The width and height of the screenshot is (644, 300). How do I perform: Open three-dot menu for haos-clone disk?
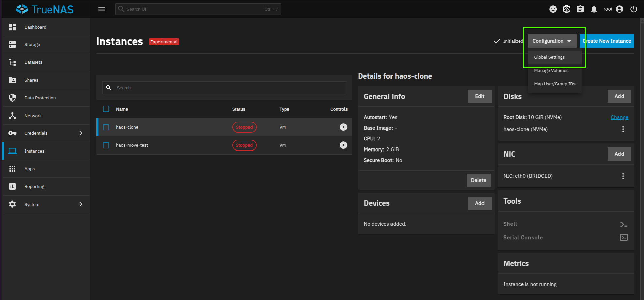click(623, 129)
